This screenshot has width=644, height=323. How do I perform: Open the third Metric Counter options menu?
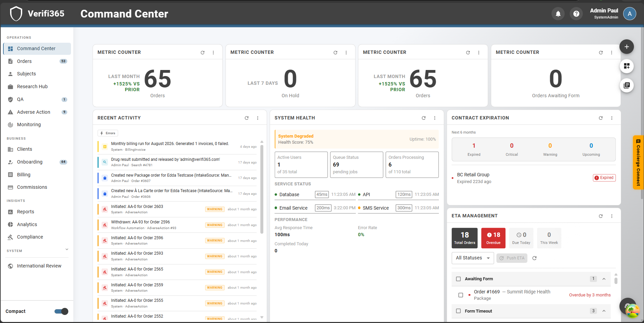(x=479, y=52)
